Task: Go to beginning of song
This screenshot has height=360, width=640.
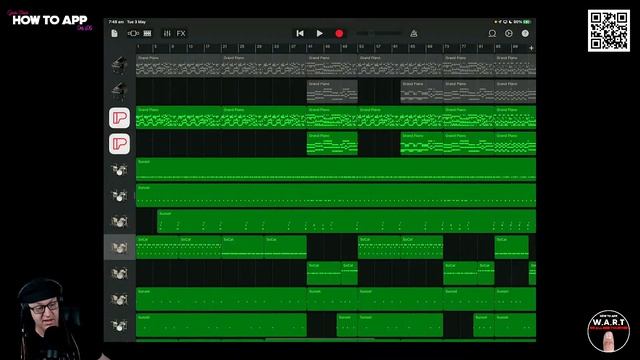Action: (x=300, y=33)
